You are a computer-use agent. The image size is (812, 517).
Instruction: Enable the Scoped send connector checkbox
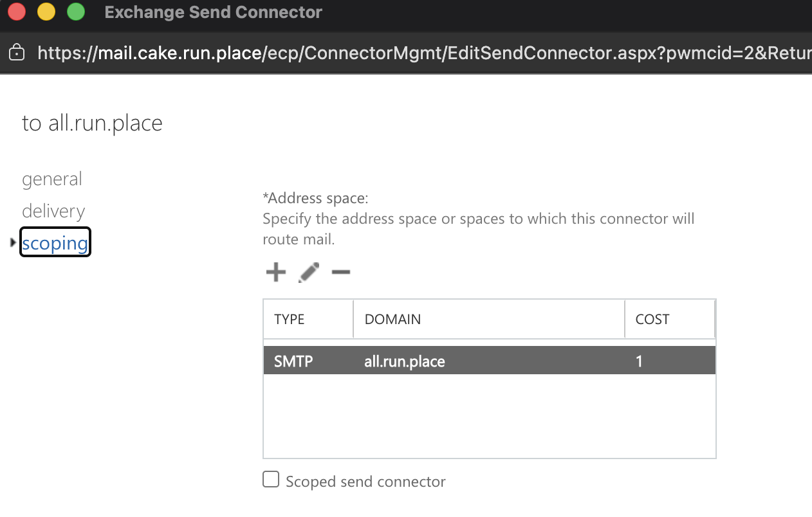[271, 480]
